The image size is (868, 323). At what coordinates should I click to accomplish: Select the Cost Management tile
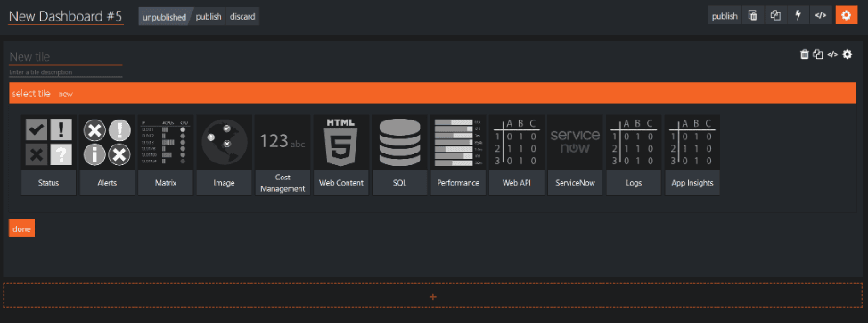(x=283, y=154)
